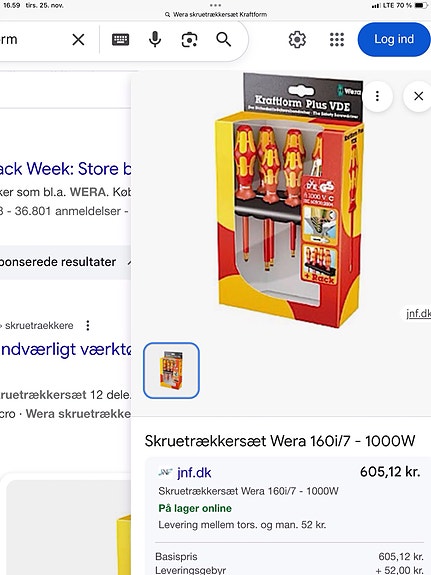Screen dimensions: 431x575
Task: Open quick settings gear icon
Action: click(x=297, y=40)
